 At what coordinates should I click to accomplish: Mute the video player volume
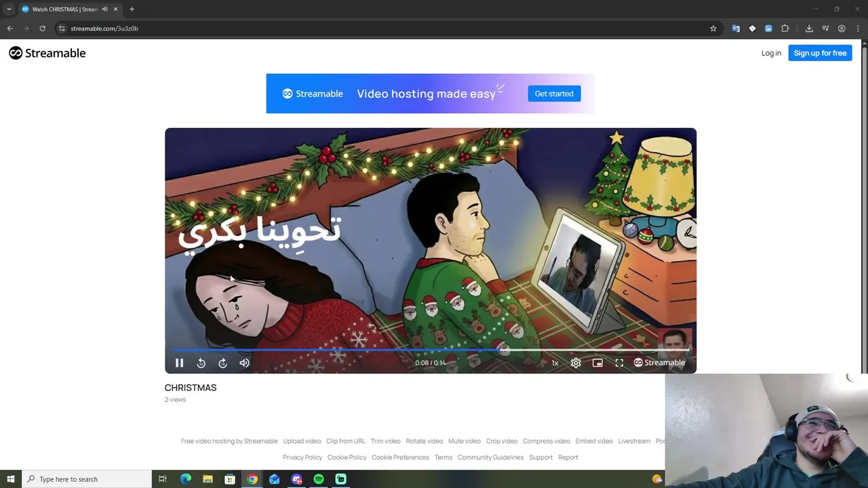245,363
